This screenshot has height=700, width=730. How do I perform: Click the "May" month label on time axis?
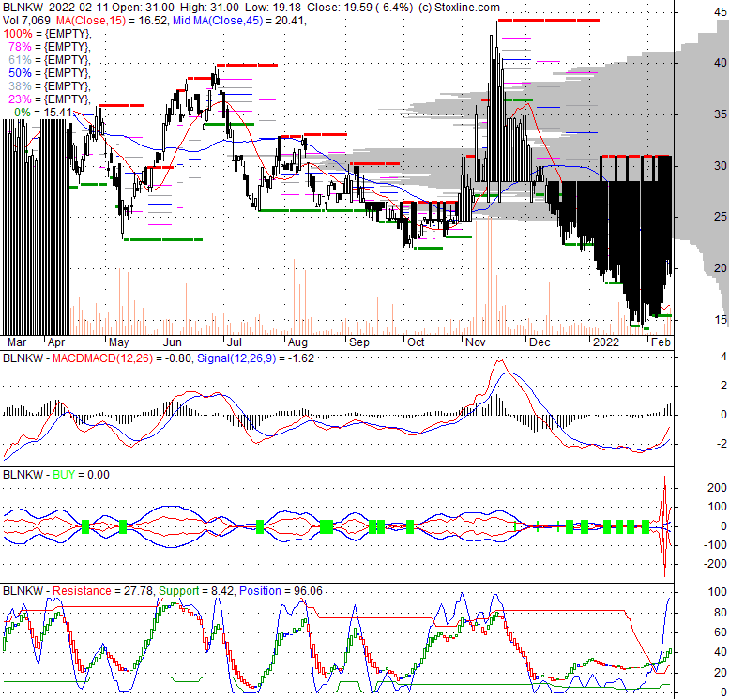tap(119, 342)
